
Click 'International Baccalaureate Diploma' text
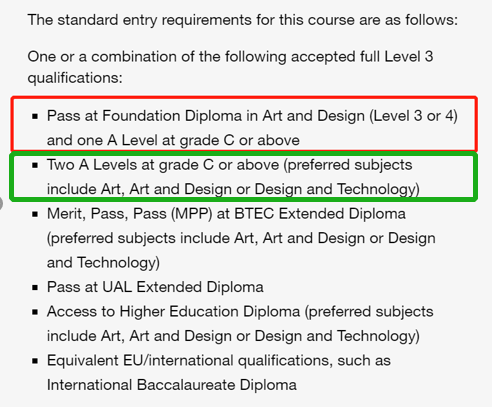pos(172,385)
